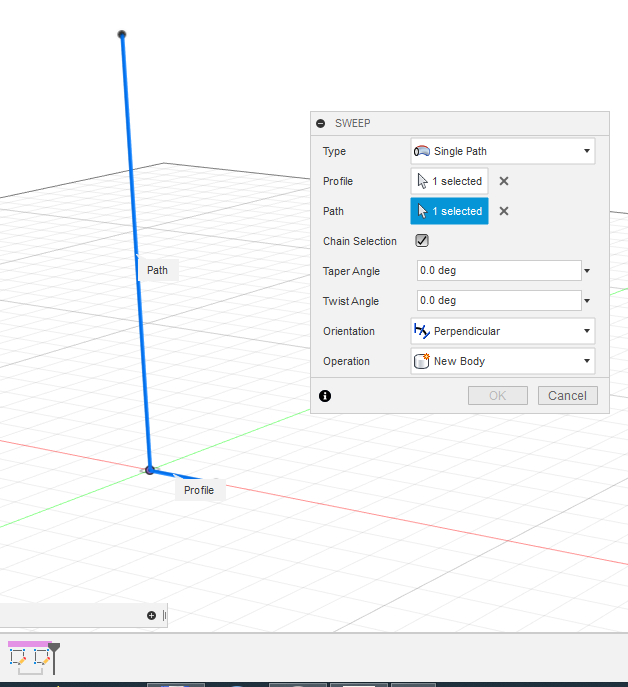The image size is (628, 687).
Task: Click the Profile label in the viewport
Action: pos(199,490)
